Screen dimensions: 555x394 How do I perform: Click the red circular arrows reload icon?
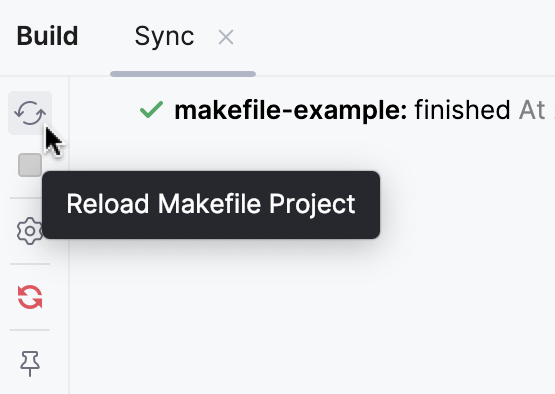(30, 297)
